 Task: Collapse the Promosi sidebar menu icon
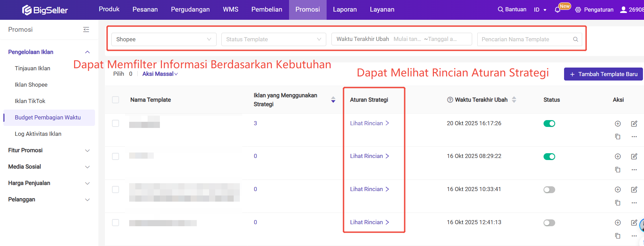(x=86, y=30)
